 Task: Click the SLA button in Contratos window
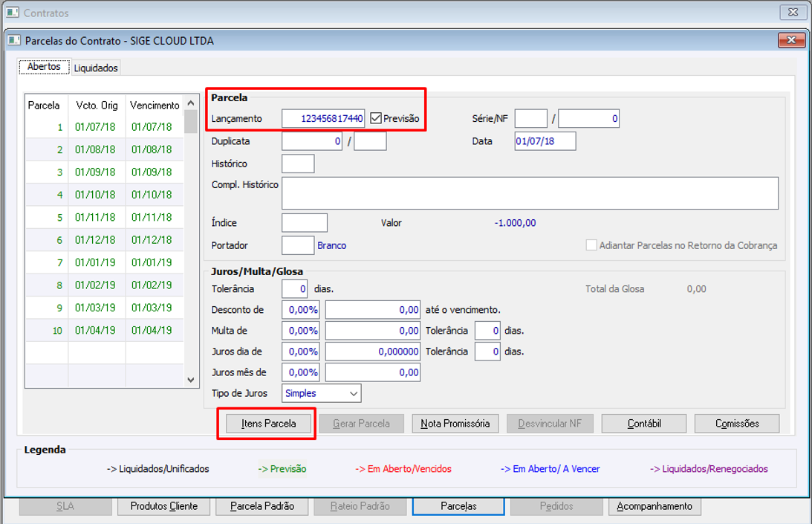pyautogui.click(x=65, y=506)
